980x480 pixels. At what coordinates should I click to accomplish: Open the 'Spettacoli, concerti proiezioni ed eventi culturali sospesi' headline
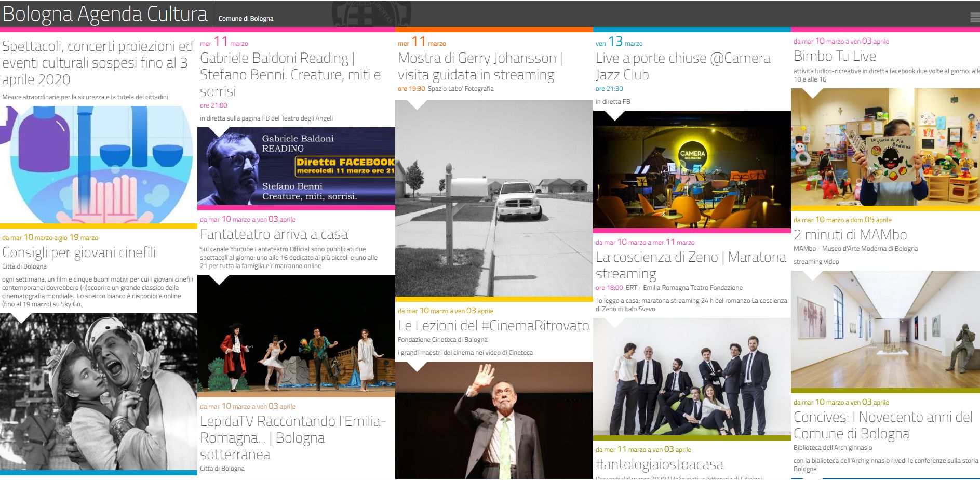(98, 63)
